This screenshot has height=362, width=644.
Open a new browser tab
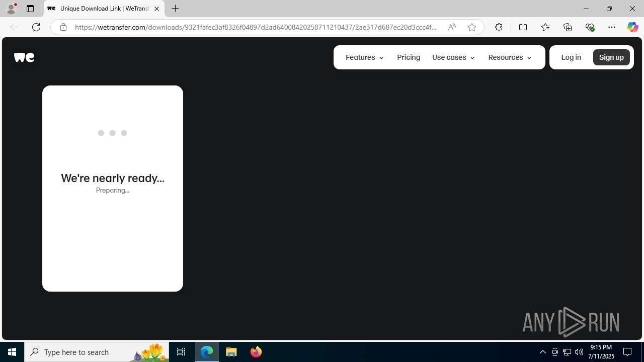[x=175, y=9]
